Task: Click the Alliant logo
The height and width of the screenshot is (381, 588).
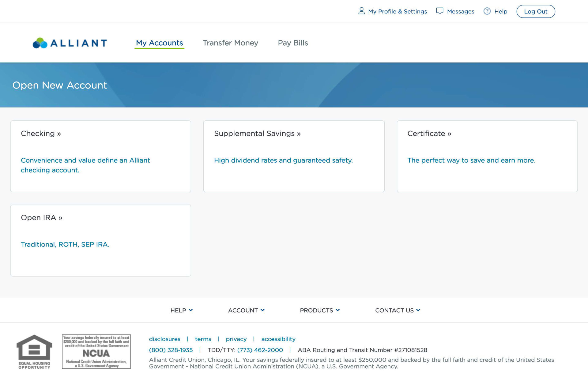Action: click(x=70, y=43)
